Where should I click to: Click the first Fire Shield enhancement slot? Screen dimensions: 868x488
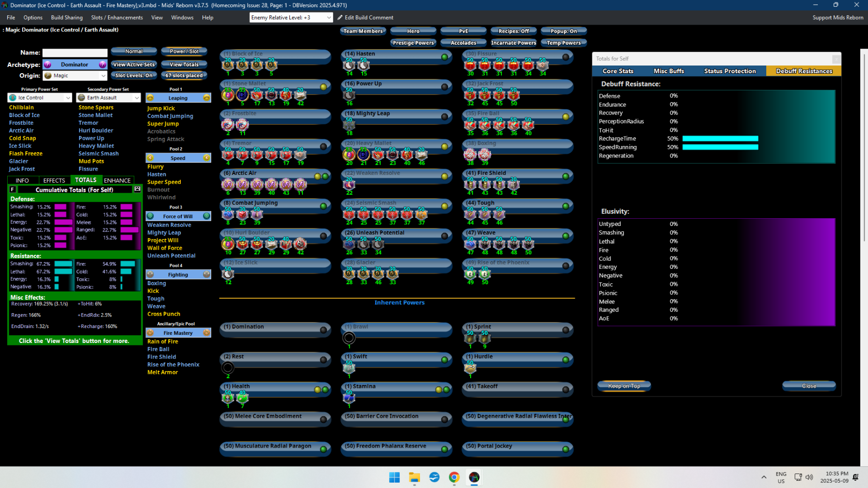click(x=470, y=185)
